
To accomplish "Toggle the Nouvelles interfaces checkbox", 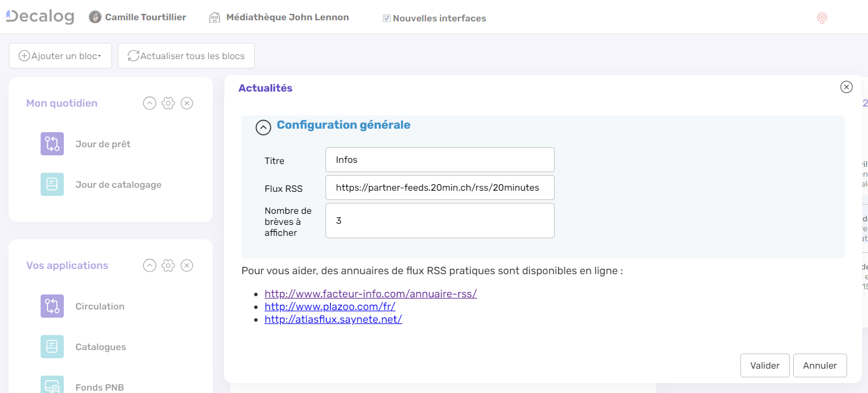I will point(386,17).
